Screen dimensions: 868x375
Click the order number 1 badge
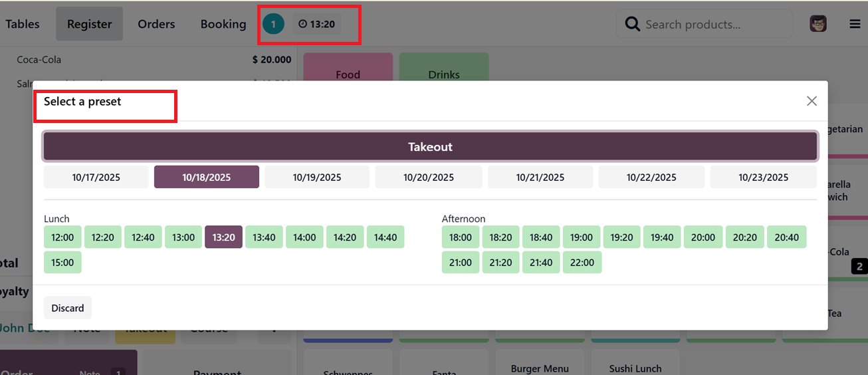click(273, 25)
